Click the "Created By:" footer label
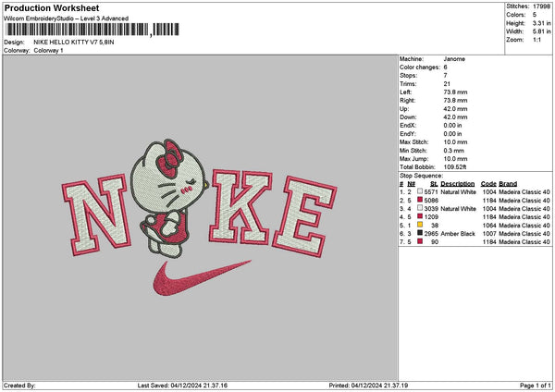555x392 pixels. point(19,386)
